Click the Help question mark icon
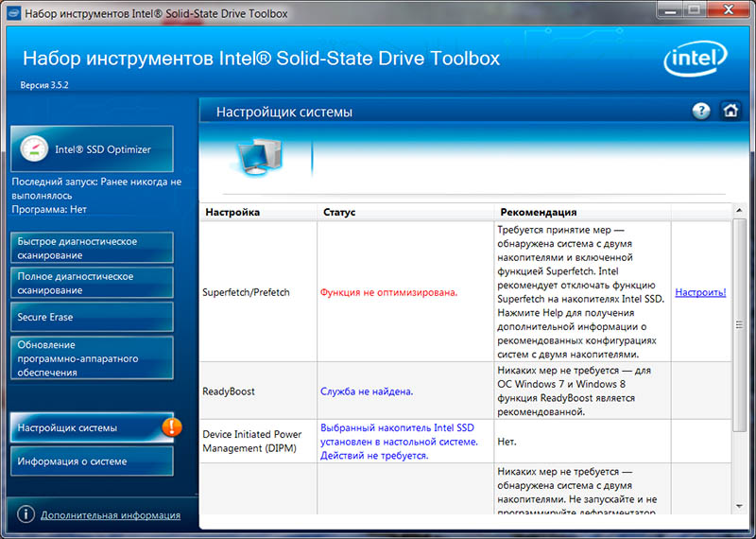Viewport: 756px width, 539px height. pyautogui.click(x=700, y=111)
